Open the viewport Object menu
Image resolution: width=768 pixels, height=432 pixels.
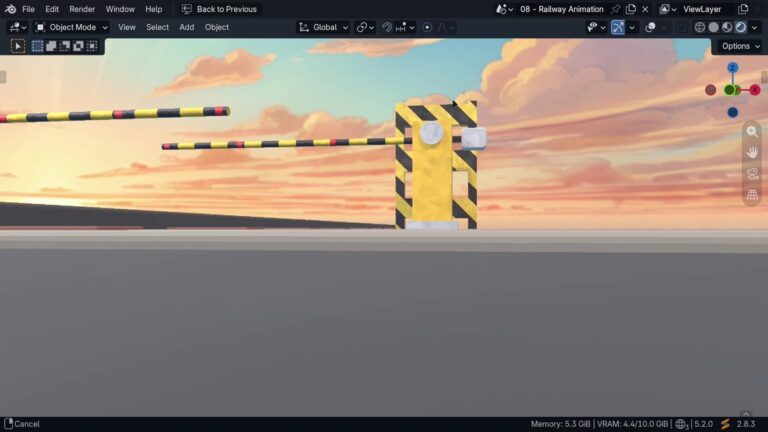click(x=216, y=27)
